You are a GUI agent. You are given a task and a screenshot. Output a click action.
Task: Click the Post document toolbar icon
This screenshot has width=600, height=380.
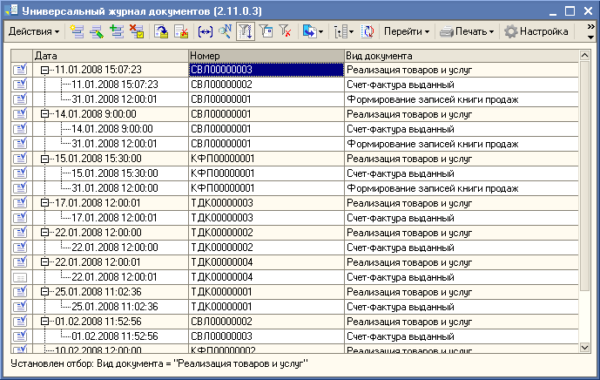click(x=161, y=32)
